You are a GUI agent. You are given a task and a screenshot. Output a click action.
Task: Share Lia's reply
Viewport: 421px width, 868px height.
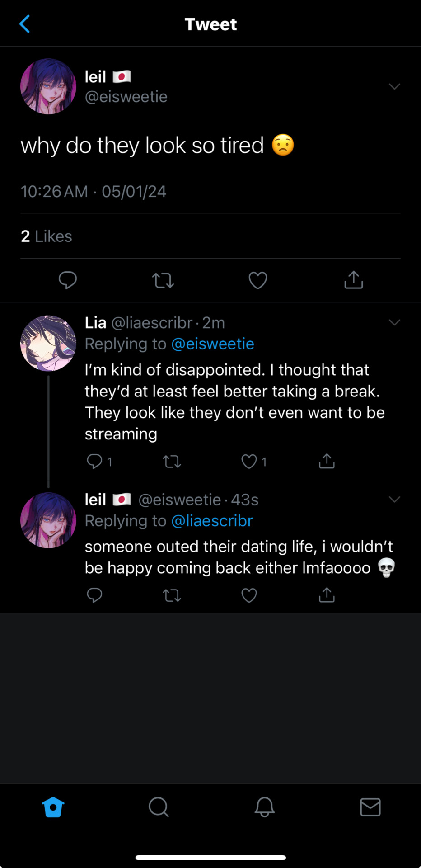(x=327, y=461)
